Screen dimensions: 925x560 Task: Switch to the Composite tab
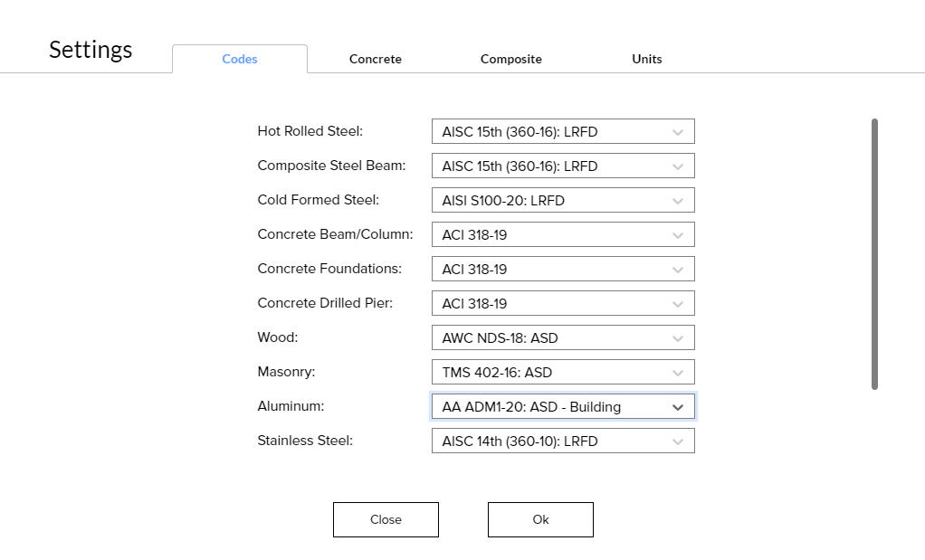[511, 59]
